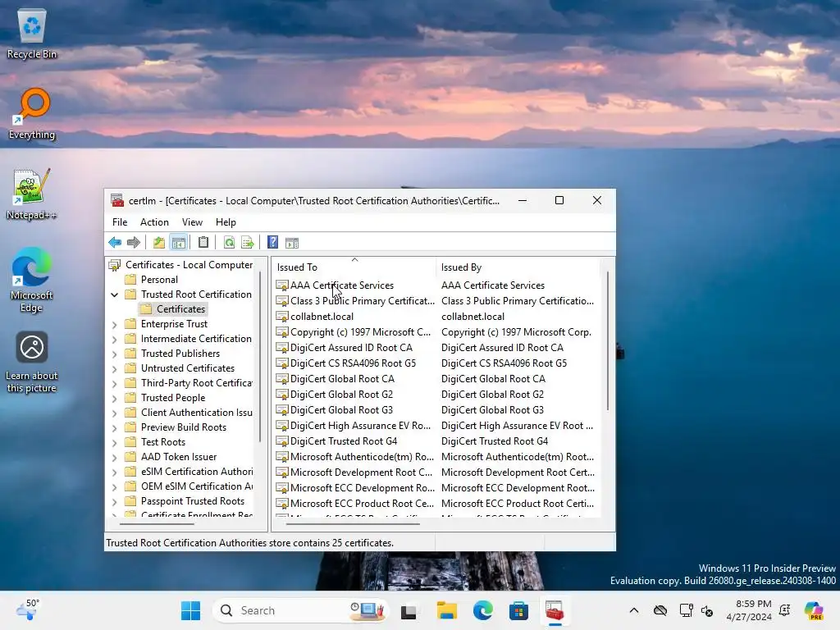Click the weather widget showing 50°

tap(28, 610)
